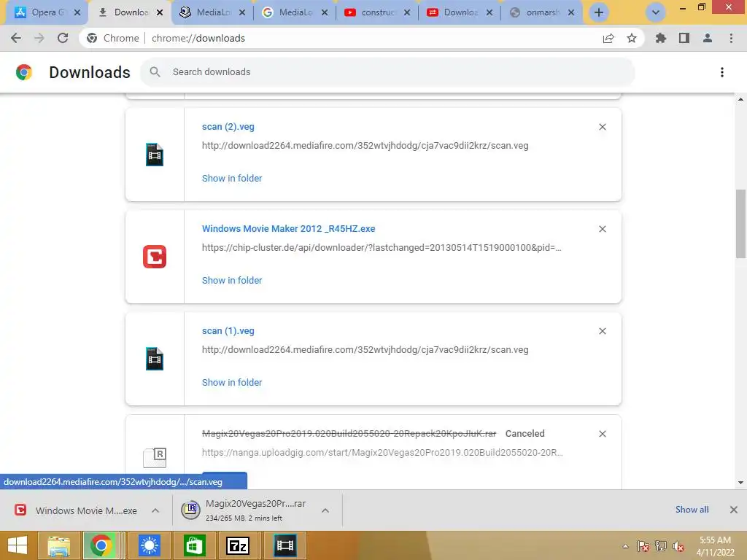Viewport: 747px width, 560px height.
Task: Open the Vegas film icon on taskbar
Action: click(285, 545)
